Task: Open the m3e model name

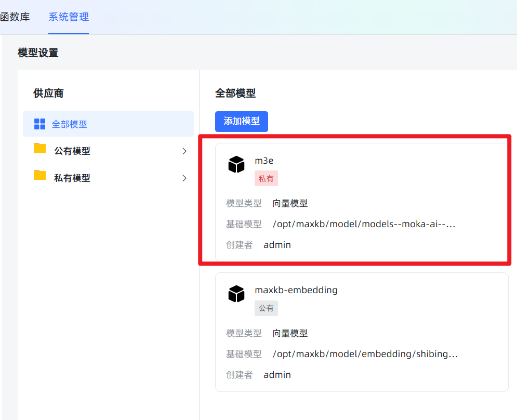Action: [264, 161]
